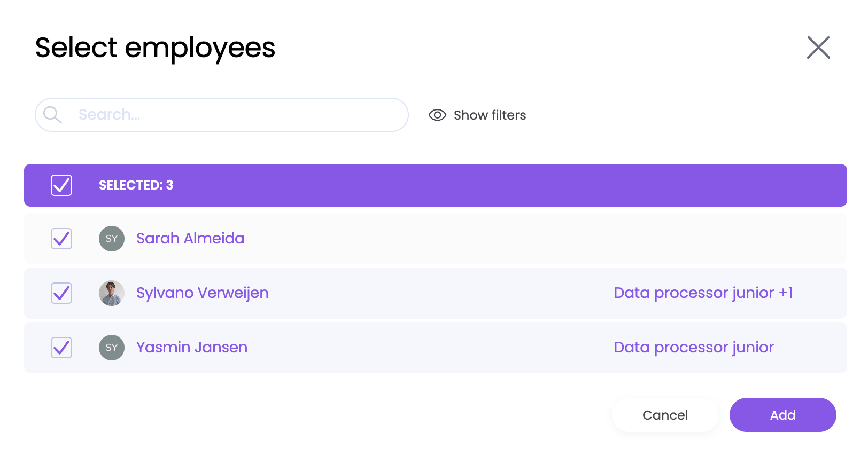Click the magnifying glass search icon

(52, 115)
